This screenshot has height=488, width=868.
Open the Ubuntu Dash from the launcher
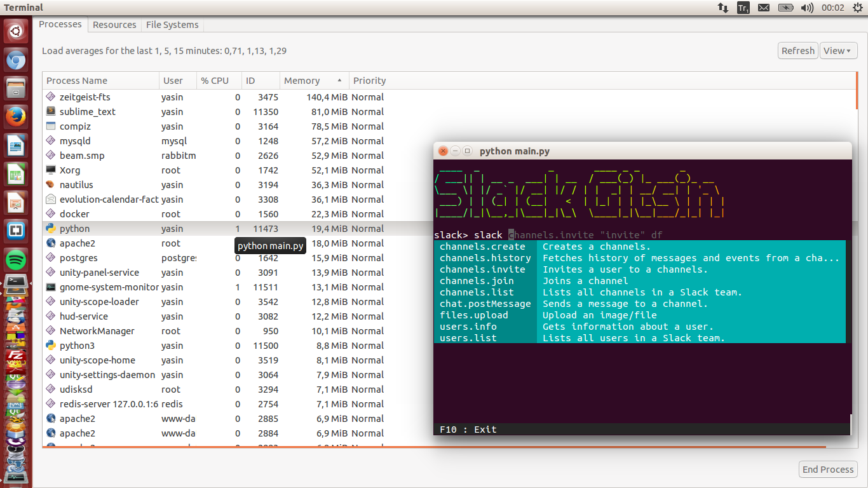point(16,30)
